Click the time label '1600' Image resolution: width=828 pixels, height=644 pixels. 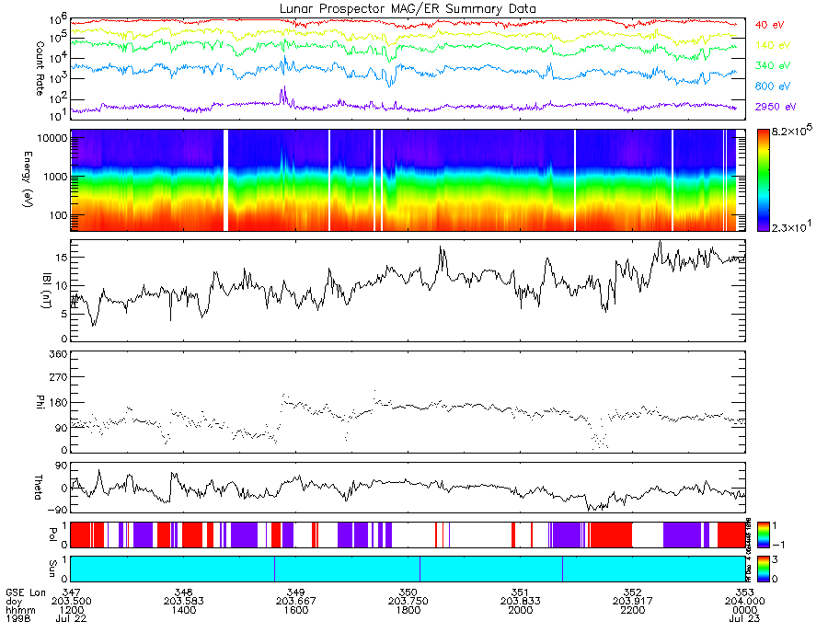tap(295, 610)
